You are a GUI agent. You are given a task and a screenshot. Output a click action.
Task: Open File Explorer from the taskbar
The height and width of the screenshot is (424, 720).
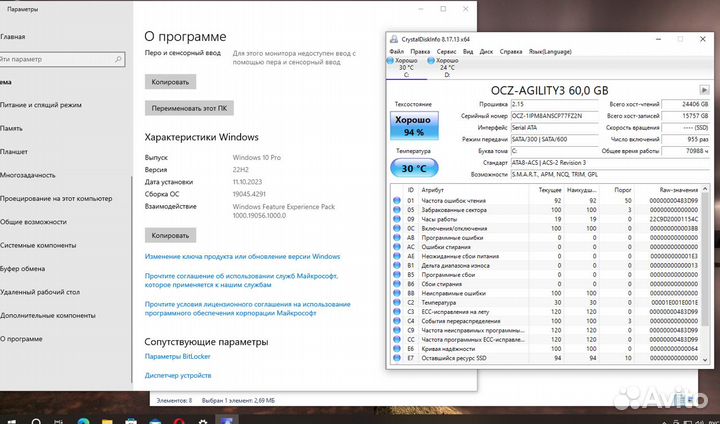pyautogui.click(x=107, y=421)
